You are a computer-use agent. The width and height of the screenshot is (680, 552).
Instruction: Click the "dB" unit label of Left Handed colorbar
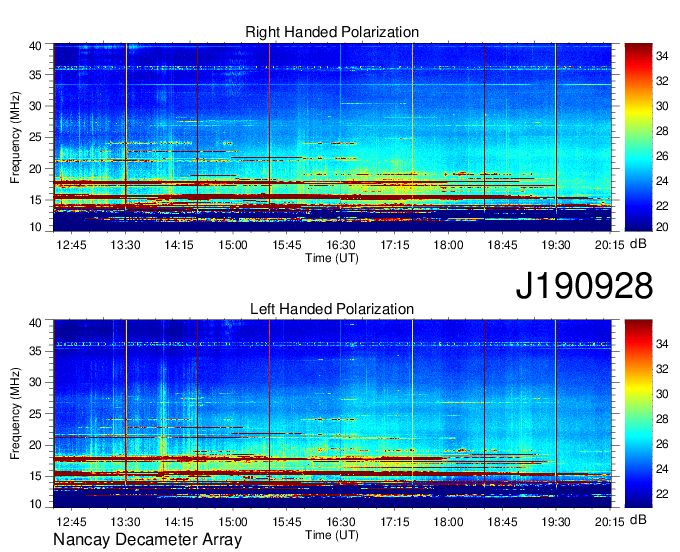click(x=638, y=520)
